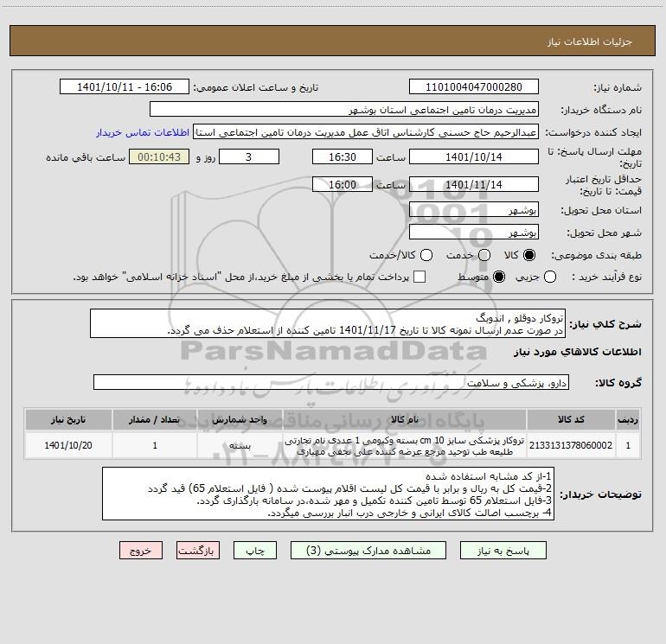Select the کالا/خدمت radio button
This screenshot has width=666, height=644.
point(426,255)
